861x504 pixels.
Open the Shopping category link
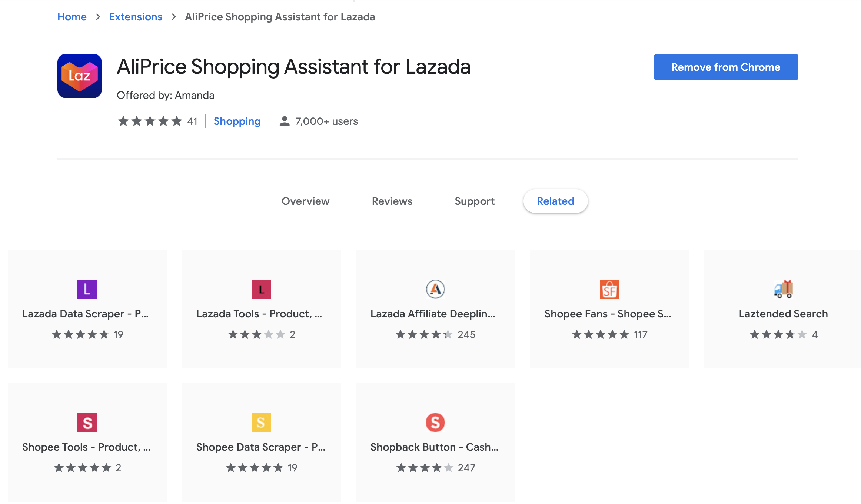click(237, 121)
